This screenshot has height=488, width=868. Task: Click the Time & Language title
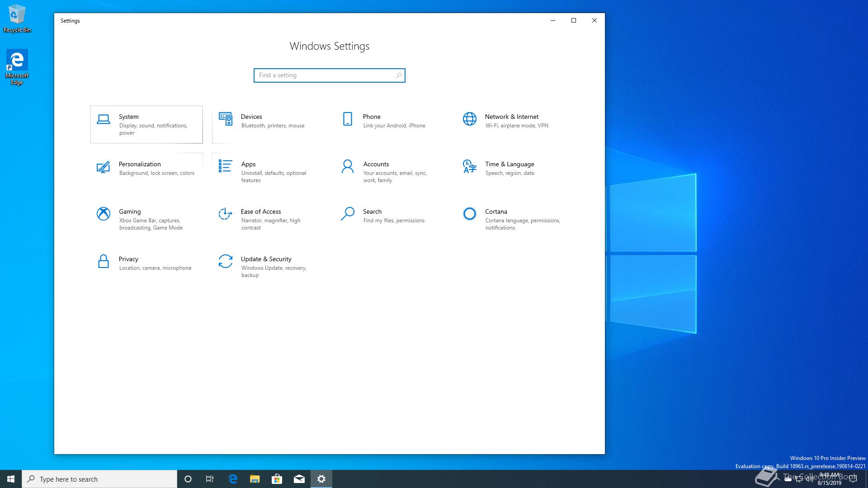pyautogui.click(x=509, y=164)
